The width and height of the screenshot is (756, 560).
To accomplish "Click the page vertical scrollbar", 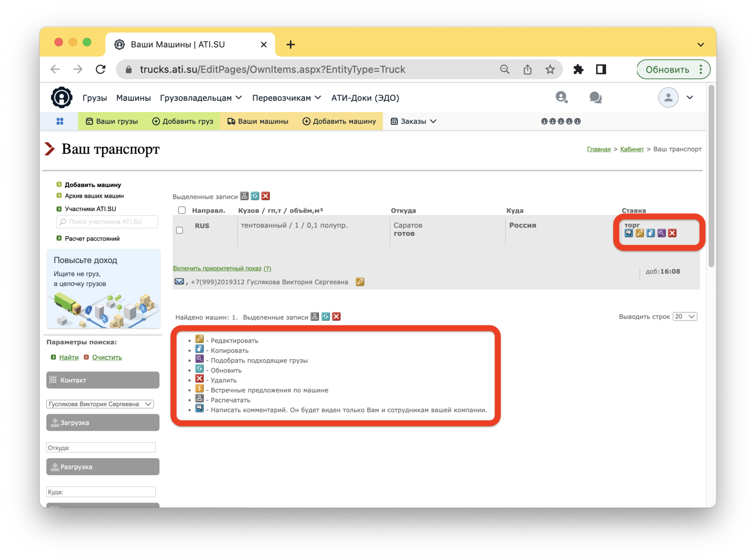I will tap(711, 176).
